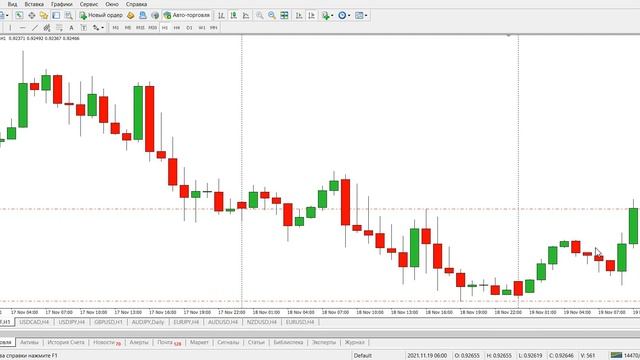Draw a horizontal line on chart
Screen dimensions: 640x360
(22, 28)
